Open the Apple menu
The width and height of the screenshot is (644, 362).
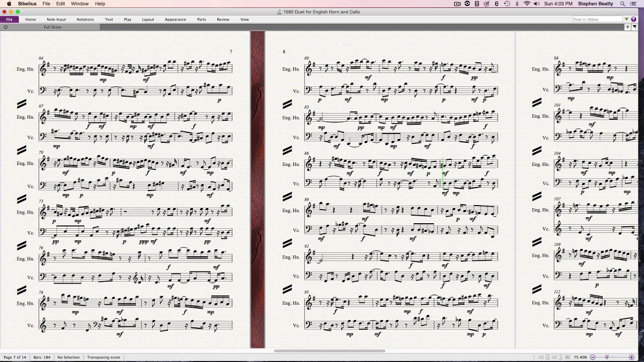[9, 4]
